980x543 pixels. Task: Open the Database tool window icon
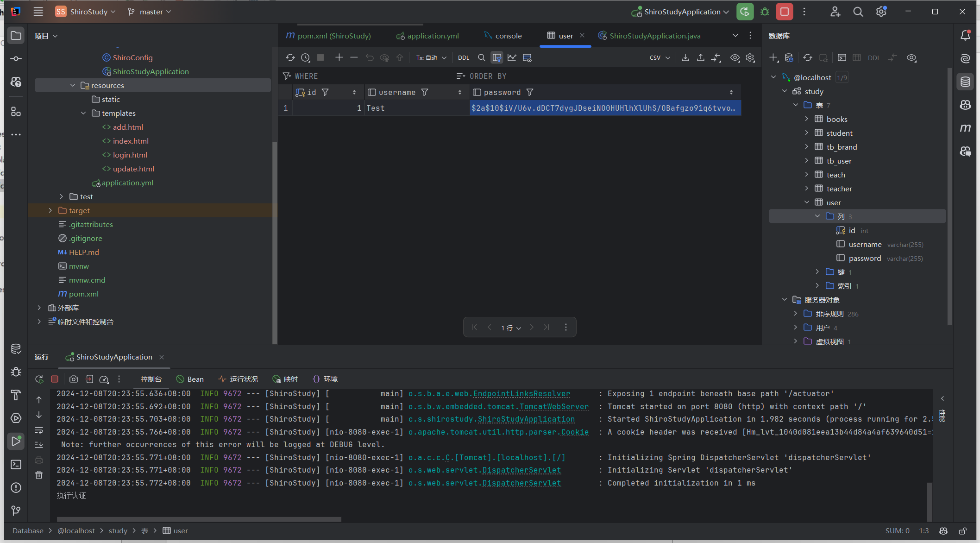(x=965, y=82)
